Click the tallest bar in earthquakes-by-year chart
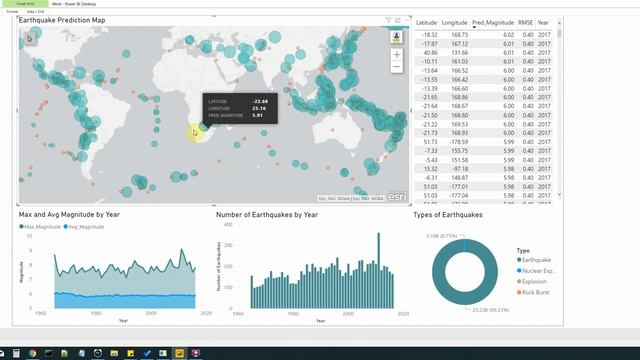Screen dimensions: 640x360 [378, 271]
